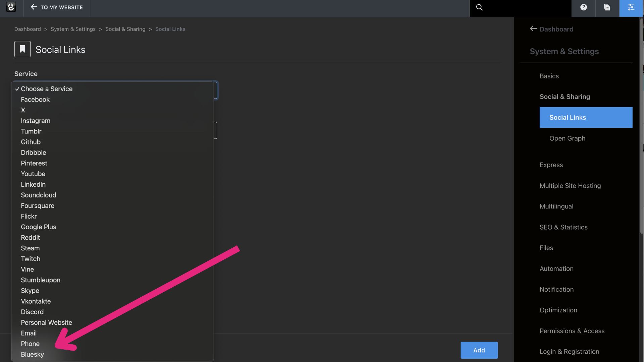Choose Bluesky in the service list
Screen dimensions: 644x362
coord(32,354)
